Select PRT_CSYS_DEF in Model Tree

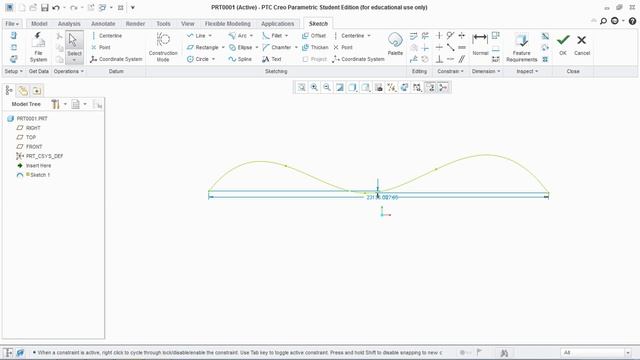[x=40, y=156]
